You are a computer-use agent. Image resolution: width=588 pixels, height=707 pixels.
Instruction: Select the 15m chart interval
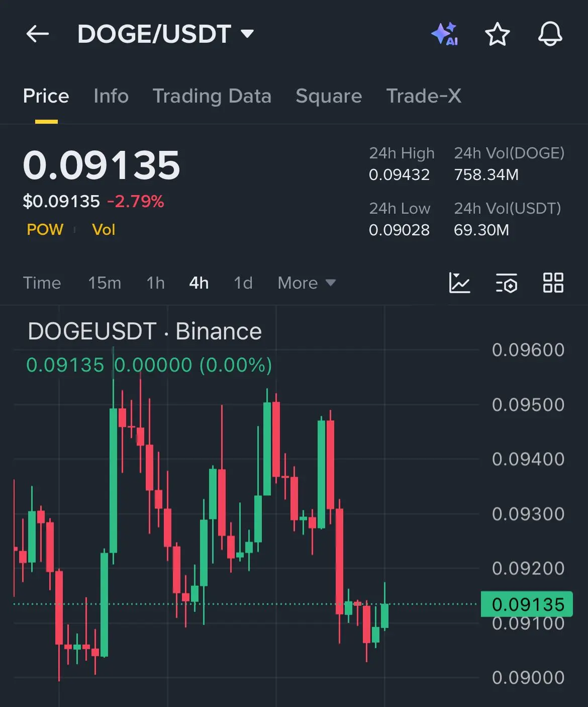pos(105,283)
